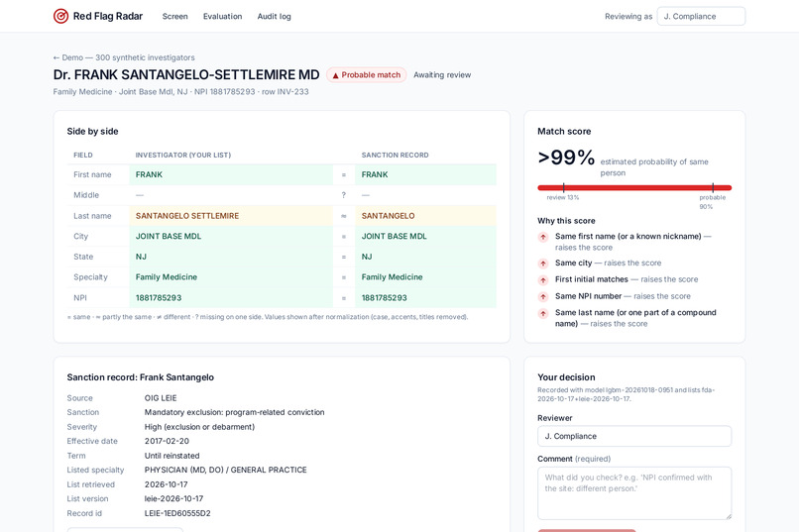Viewport: 799px width, 532px height.
Task: Click investigator city JOINT BASE MDL
Action: (169, 236)
